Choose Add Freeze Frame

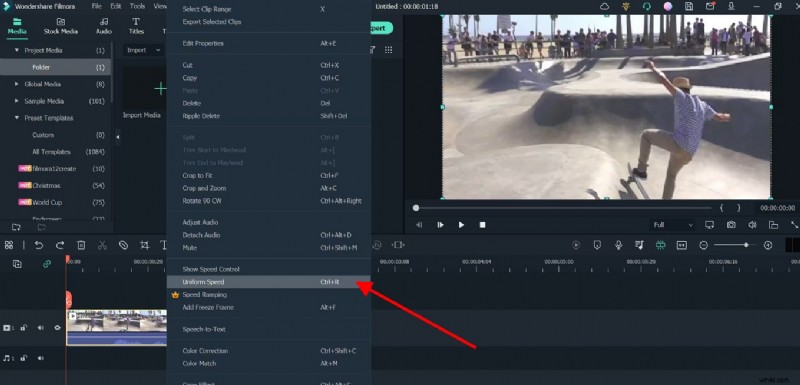point(269,307)
